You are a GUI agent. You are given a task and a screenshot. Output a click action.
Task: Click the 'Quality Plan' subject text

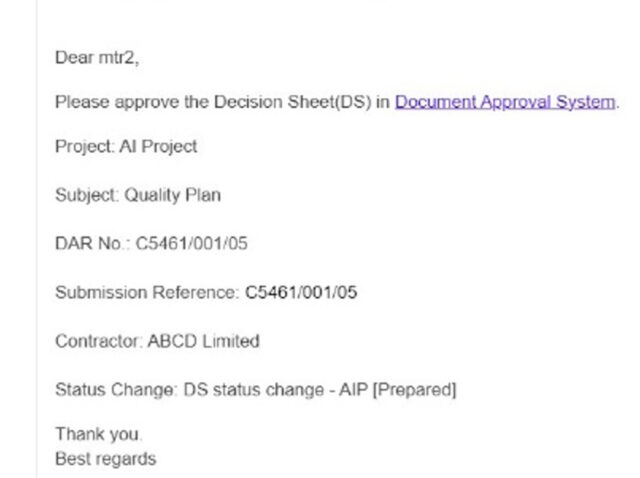(172, 195)
